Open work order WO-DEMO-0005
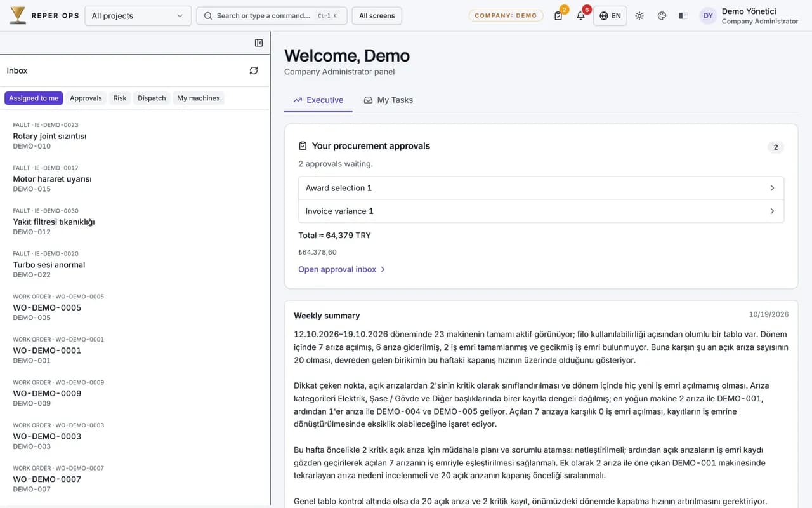812x508 pixels. [x=135, y=307]
